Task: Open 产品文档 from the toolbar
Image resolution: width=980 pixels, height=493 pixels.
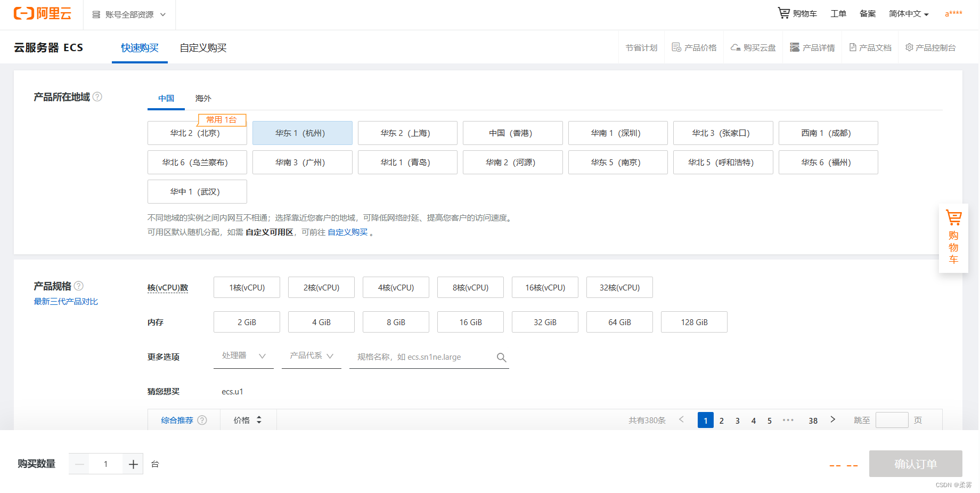Action: point(870,47)
